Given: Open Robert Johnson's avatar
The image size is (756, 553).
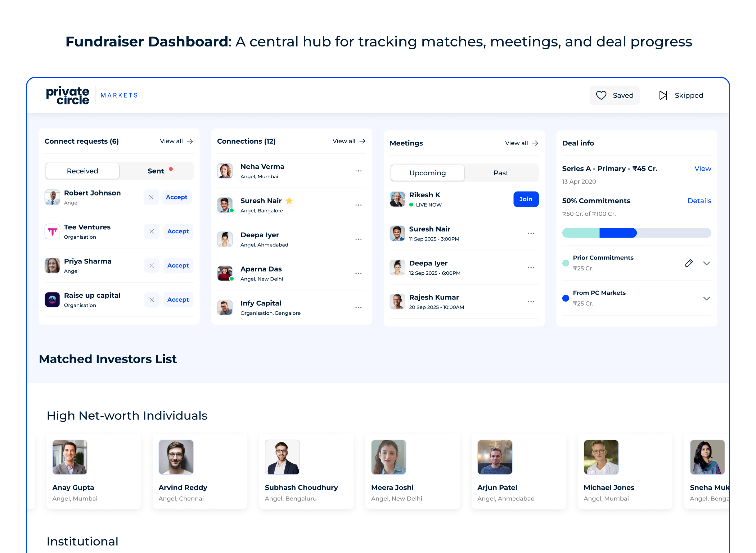Looking at the screenshot, I should point(52,197).
